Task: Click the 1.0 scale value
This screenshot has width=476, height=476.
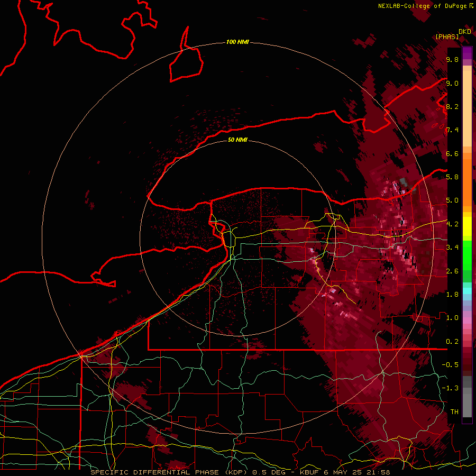Action: 452,318
